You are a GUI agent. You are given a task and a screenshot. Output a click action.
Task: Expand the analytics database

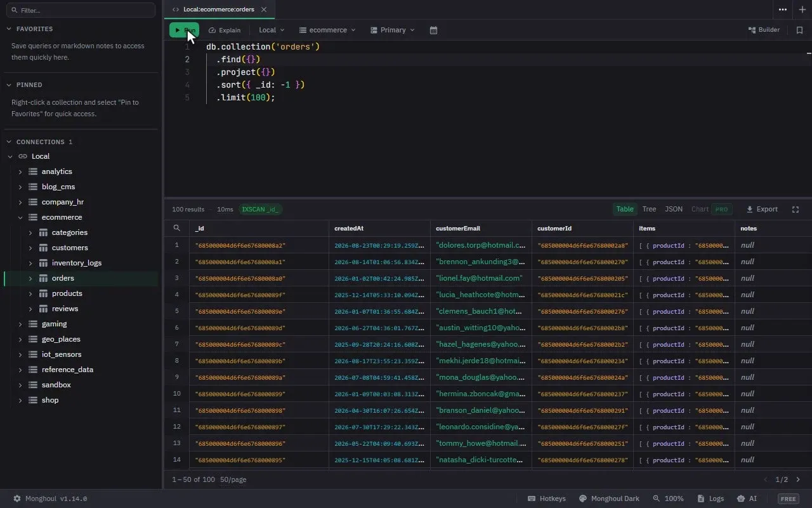20,171
